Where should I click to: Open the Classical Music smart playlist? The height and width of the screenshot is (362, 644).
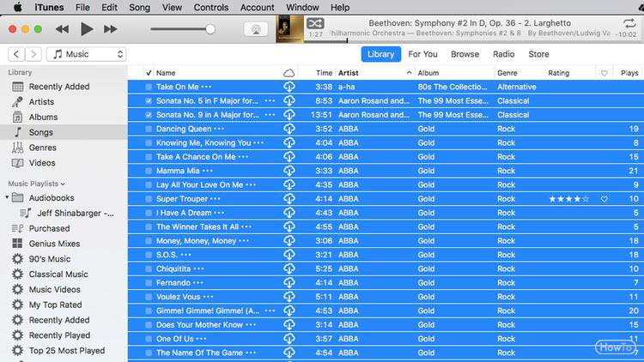[x=58, y=275]
